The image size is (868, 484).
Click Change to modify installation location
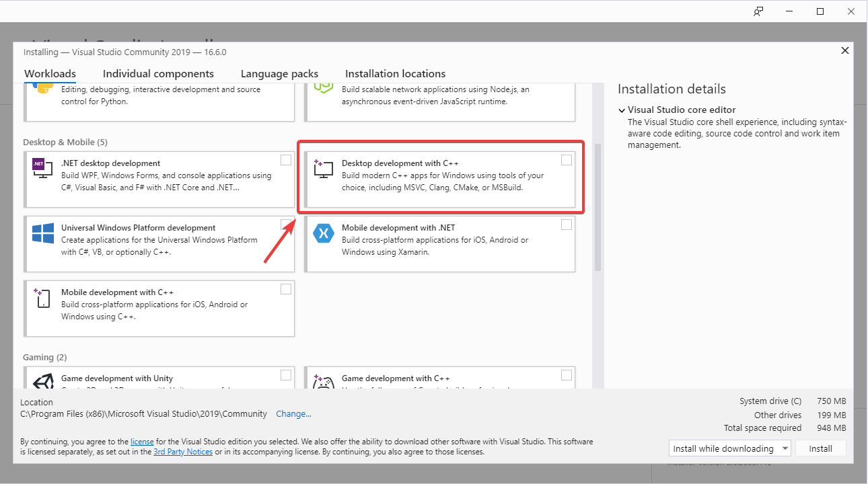[293, 413]
